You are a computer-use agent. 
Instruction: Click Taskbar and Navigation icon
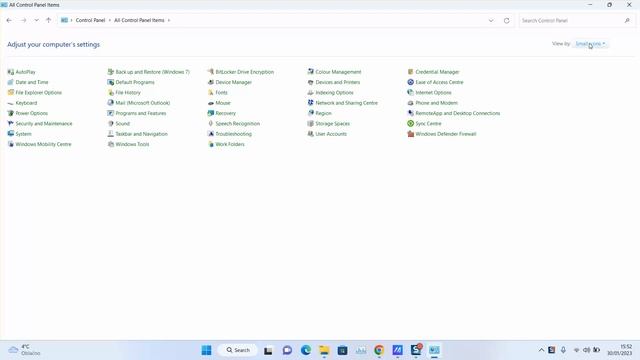(111, 134)
